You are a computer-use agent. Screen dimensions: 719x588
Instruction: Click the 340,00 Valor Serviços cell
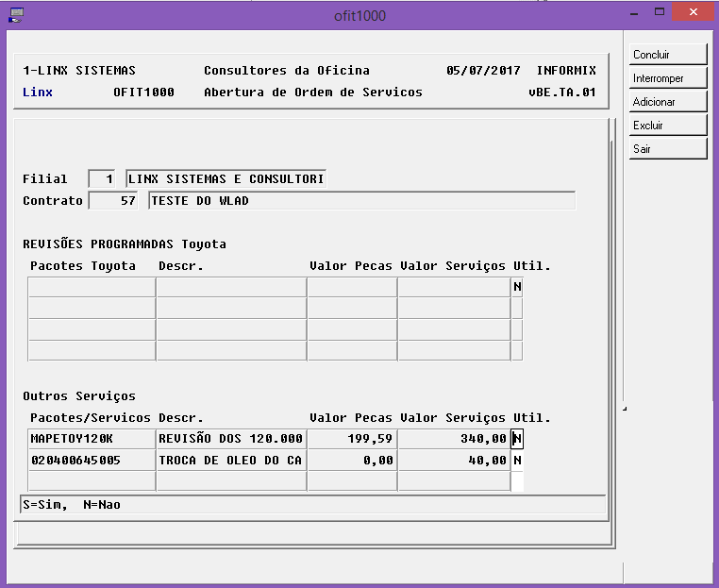click(x=454, y=439)
